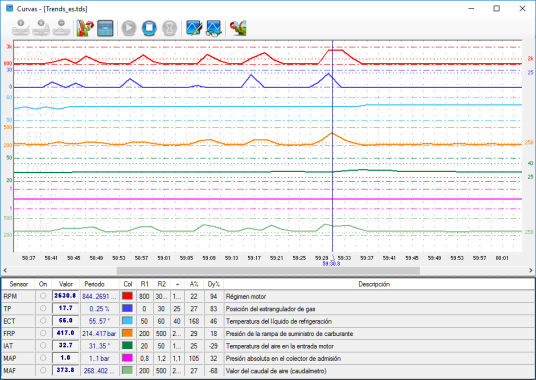Image resolution: width=536 pixels, height=380 pixels.
Task: Click the MAF value field 373.8
Action: pos(65,370)
